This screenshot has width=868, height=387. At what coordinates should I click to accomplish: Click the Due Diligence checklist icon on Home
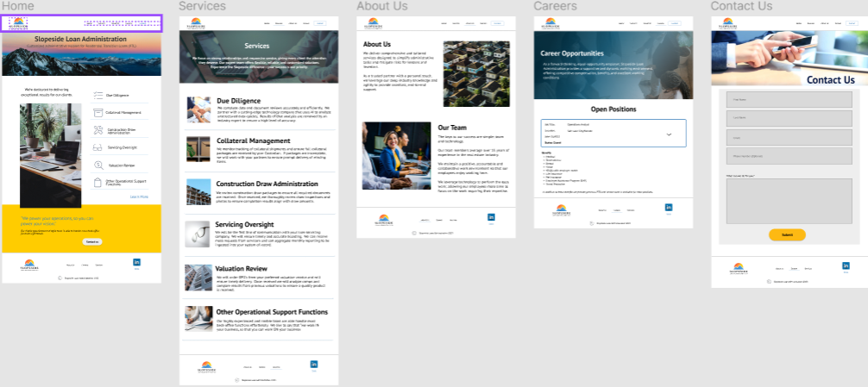[x=96, y=95]
